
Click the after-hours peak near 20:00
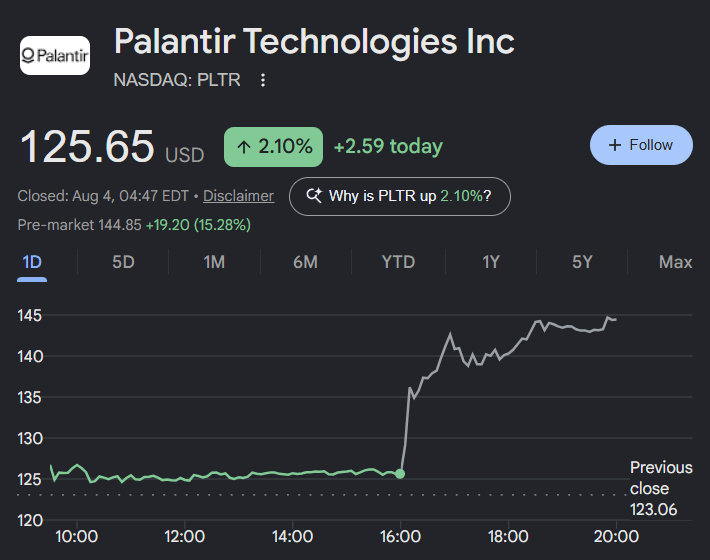[608, 317]
